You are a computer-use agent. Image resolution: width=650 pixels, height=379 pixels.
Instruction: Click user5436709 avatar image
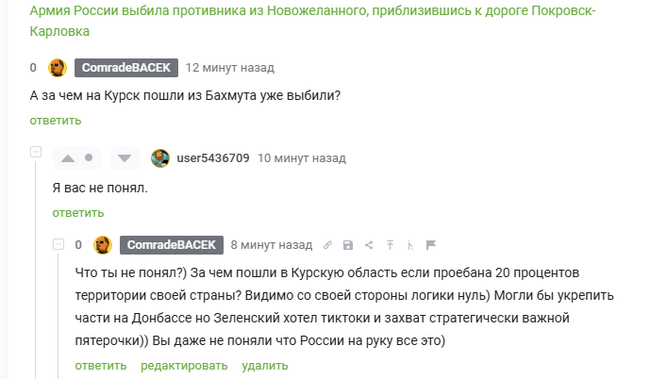click(x=160, y=158)
